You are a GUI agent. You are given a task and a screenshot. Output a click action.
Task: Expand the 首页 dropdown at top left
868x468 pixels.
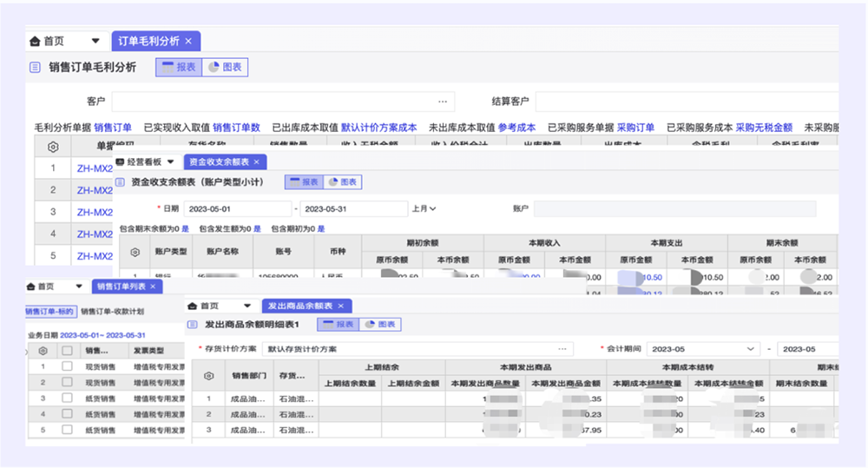click(x=95, y=41)
